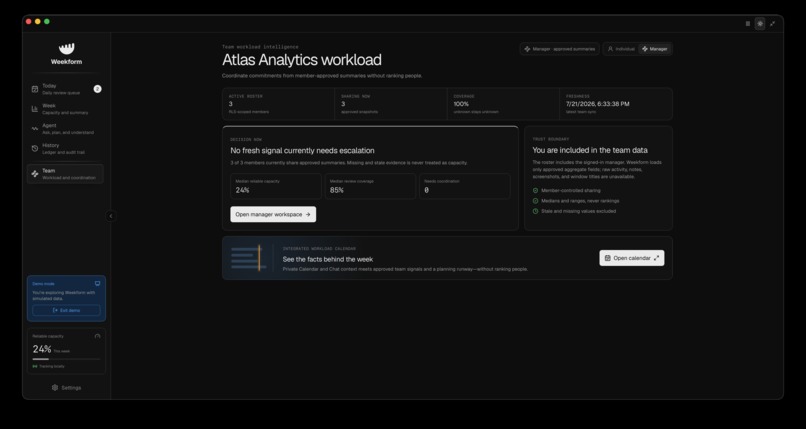Click Median review coverage 85% tile
Screen dimensions: 806x429
pyautogui.click(x=370, y=186)
